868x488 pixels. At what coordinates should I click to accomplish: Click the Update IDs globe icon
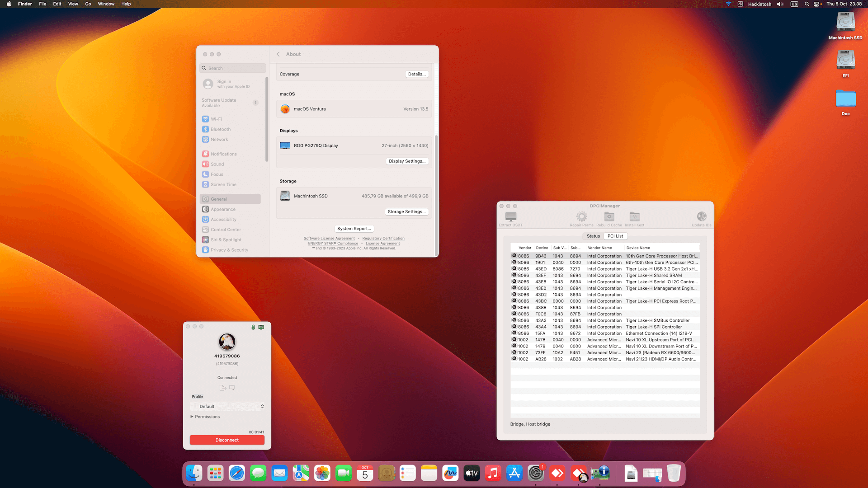[701, 217]
